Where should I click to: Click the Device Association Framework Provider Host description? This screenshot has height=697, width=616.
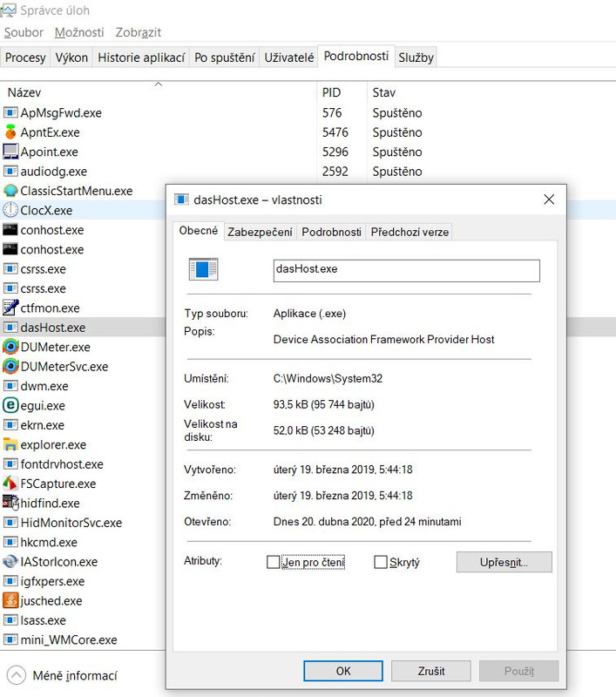point(383,339)
